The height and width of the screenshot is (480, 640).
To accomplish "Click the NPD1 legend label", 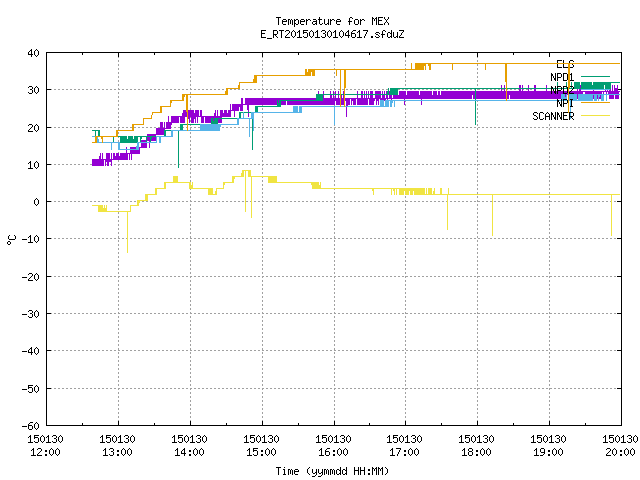I will [x=562, y=77].
